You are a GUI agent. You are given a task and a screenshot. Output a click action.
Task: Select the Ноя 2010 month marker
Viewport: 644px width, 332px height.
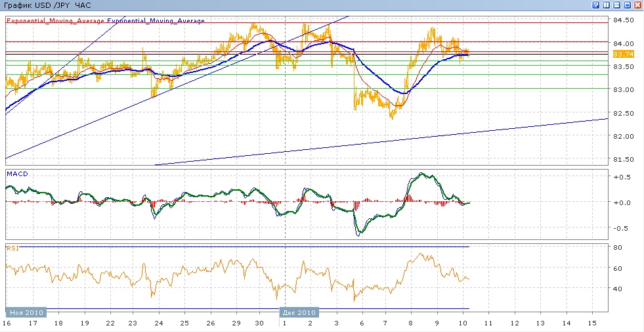pyautogui.click(x=26, y=312)
